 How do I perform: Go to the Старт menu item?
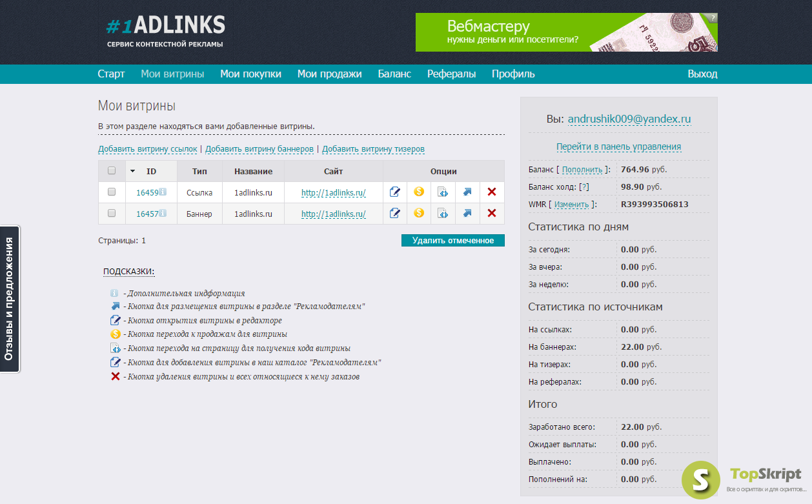[111, 74]
